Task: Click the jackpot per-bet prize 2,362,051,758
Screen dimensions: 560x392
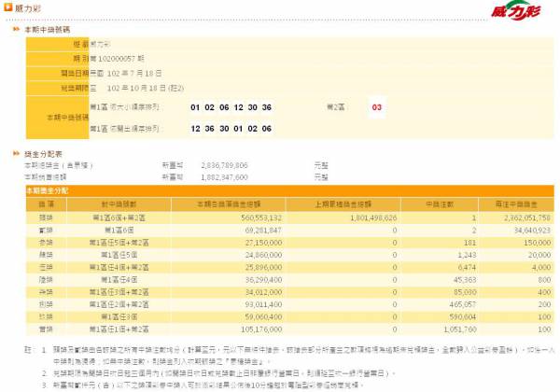Action: click(x=527, y=217)
